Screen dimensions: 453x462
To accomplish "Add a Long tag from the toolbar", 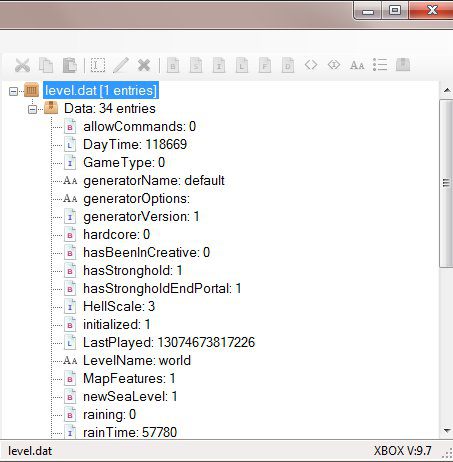I will (242, 65).
